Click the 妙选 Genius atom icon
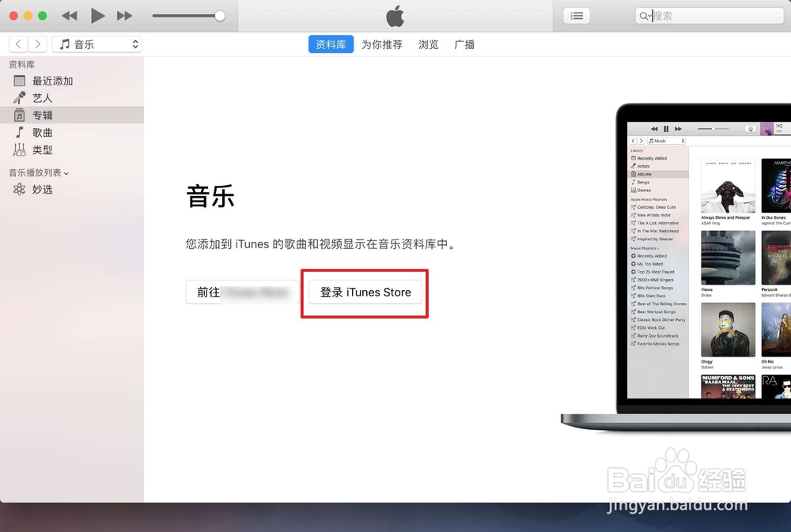The height and width of the screenshot is (532, 791). [x=19, y=189]
